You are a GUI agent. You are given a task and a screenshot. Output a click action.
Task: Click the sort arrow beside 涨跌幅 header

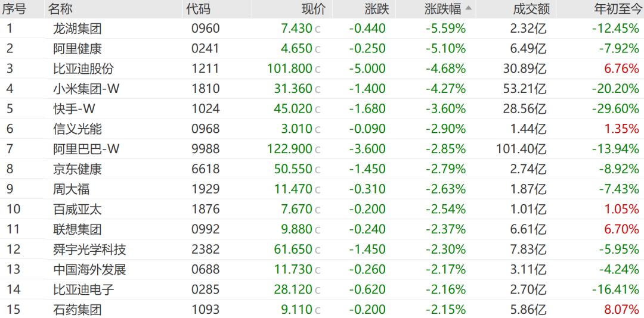469,8
